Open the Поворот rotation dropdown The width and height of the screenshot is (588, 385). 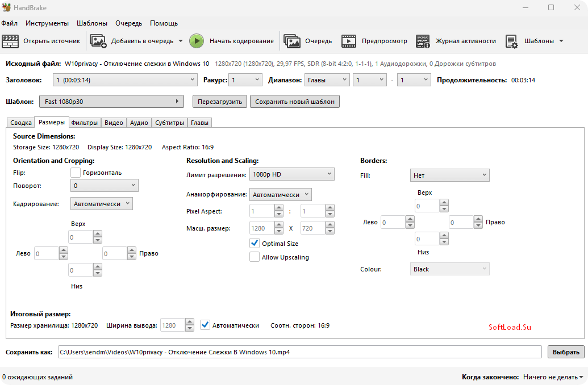(x=105, y=186)
